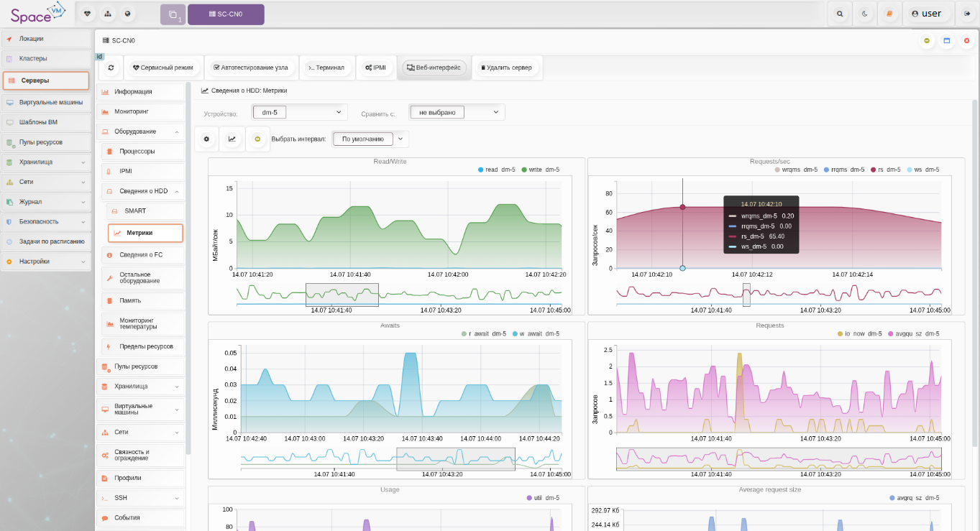Open the documentation book icon
This screenshot has height=531, width=980.
pyautogui.click(x=889, y=14)
